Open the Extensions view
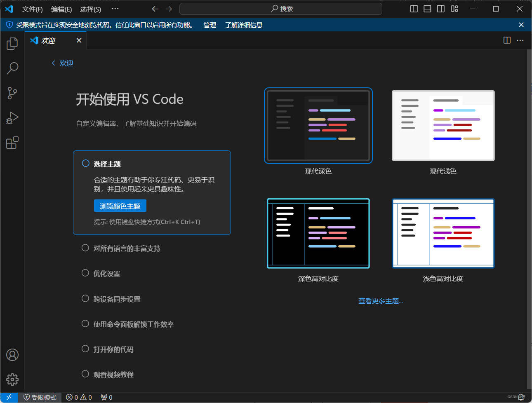 (x=12, y=142)
